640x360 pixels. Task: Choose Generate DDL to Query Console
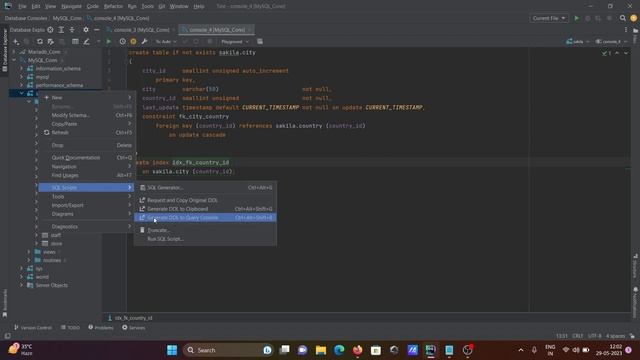(205, 218)
